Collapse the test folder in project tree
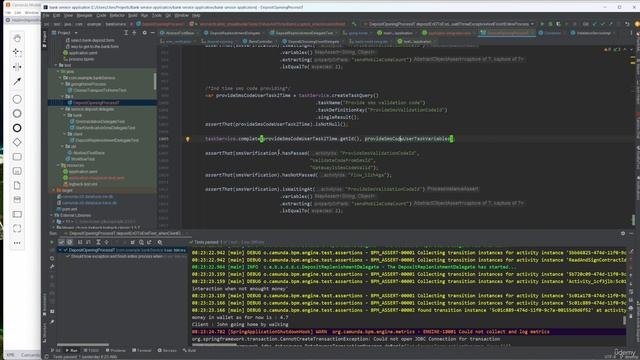The width and height of the screenshot is (640, 360). tap(56, 65)
